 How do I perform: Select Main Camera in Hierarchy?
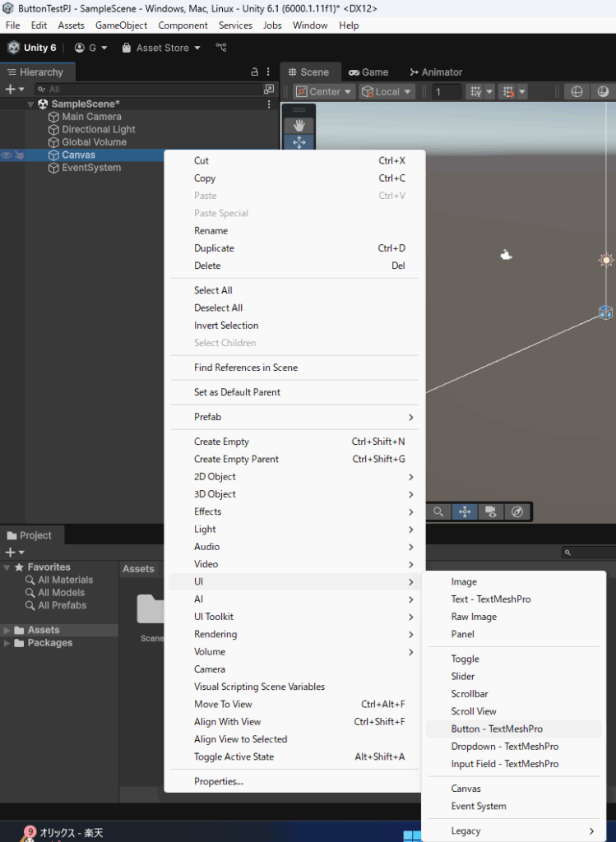(91, 117)
